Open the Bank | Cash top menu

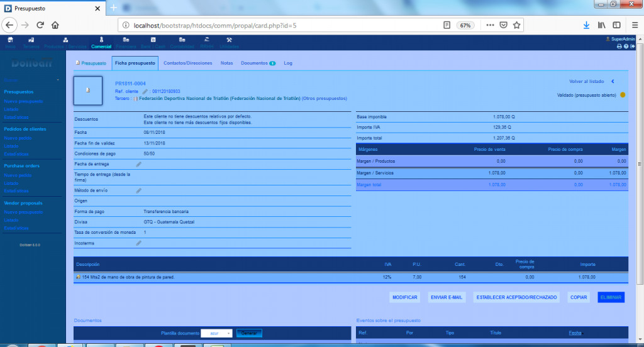(153, 42)
